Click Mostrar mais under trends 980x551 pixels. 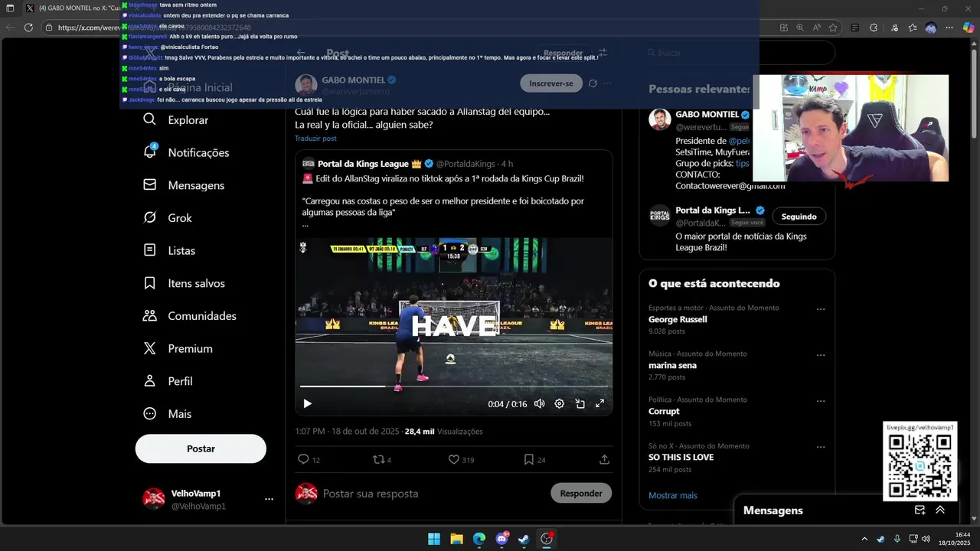[673, 495]
